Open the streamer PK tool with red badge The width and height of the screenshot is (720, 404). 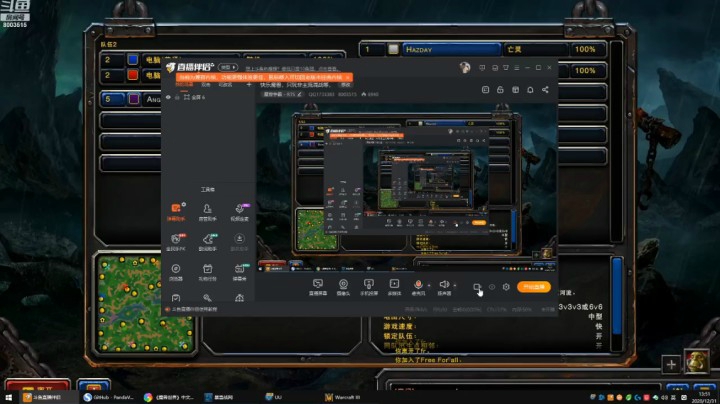click(x=176, y=242)
